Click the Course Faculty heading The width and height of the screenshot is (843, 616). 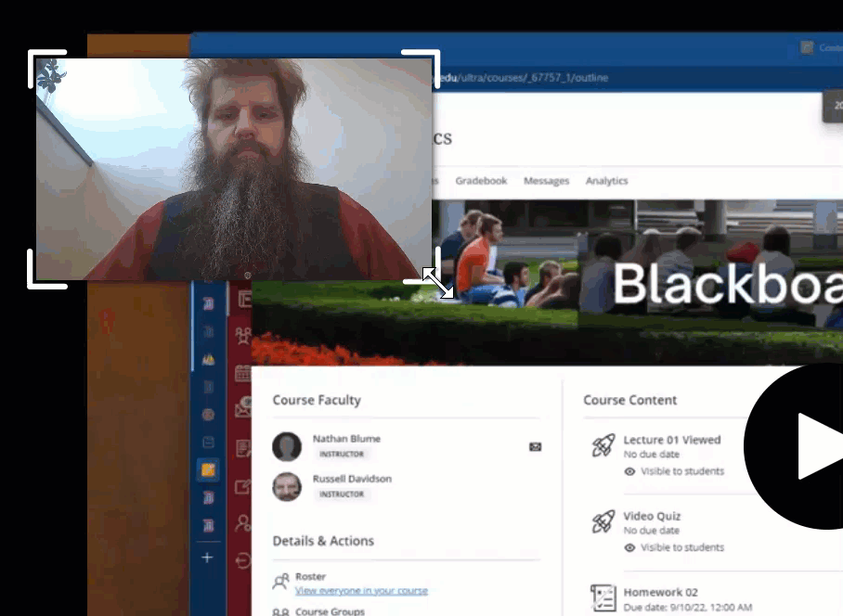coord(317,400)
